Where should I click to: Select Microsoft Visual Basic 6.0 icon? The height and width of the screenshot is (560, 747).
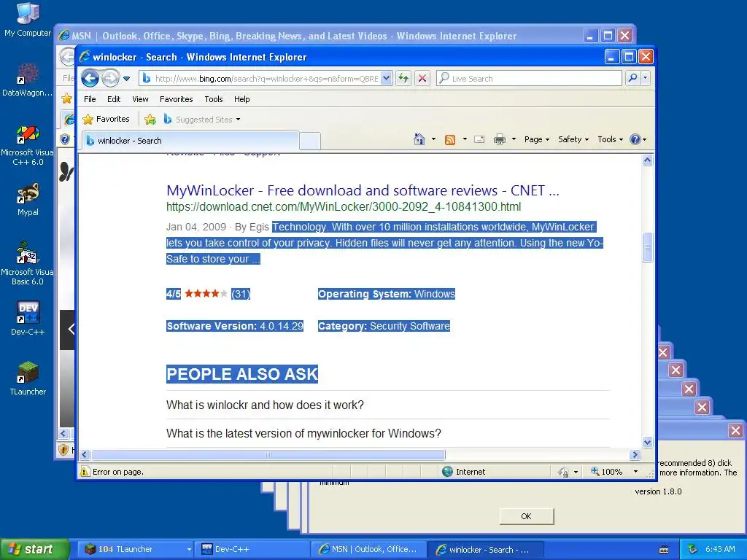pos(28,262)
